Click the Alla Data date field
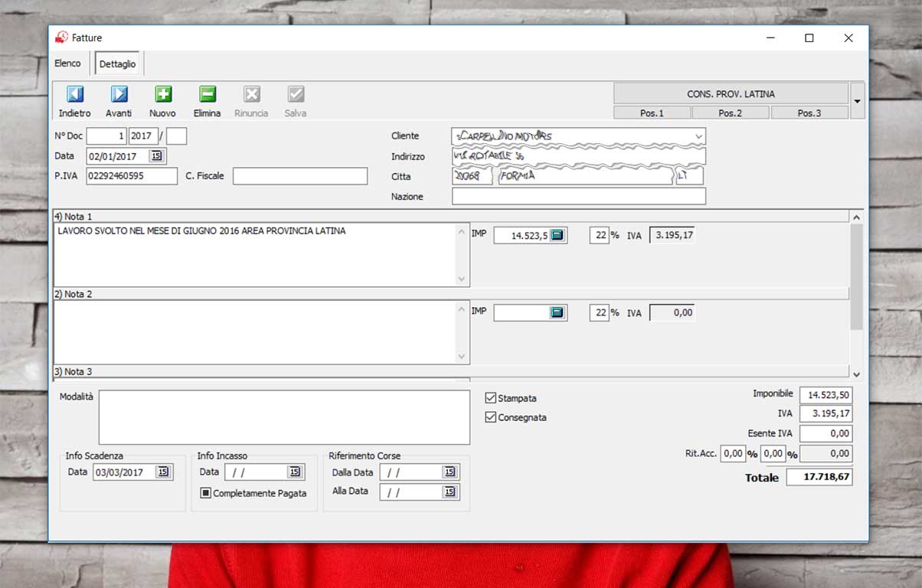Viewport: 922px width, 588px height. 411,492
